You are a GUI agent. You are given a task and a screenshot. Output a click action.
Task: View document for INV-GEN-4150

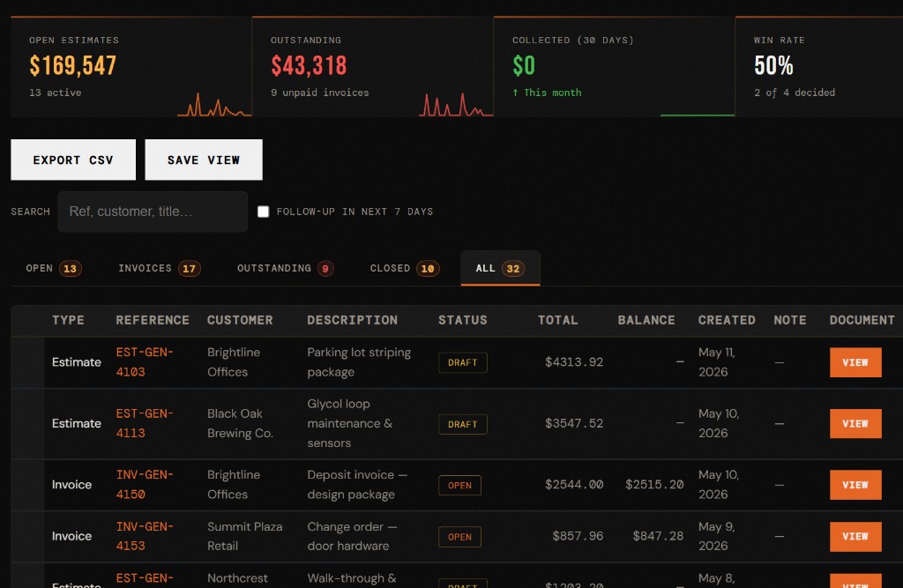855,485
